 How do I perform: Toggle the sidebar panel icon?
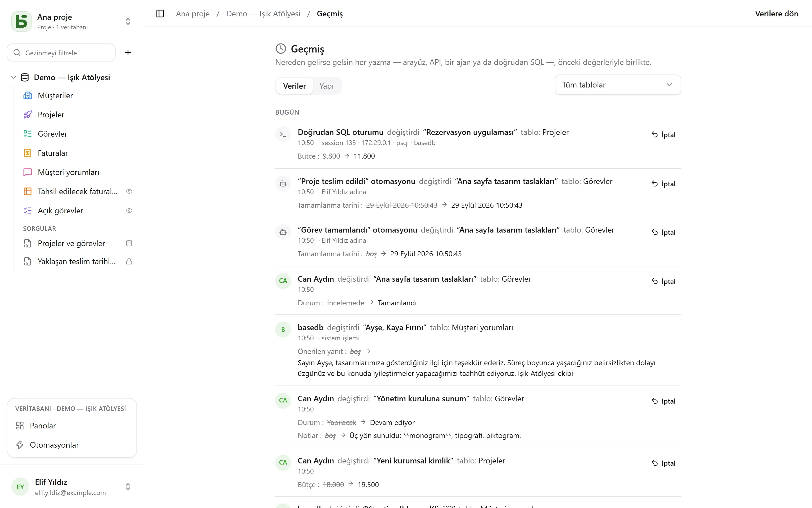(x=160, y=14)
